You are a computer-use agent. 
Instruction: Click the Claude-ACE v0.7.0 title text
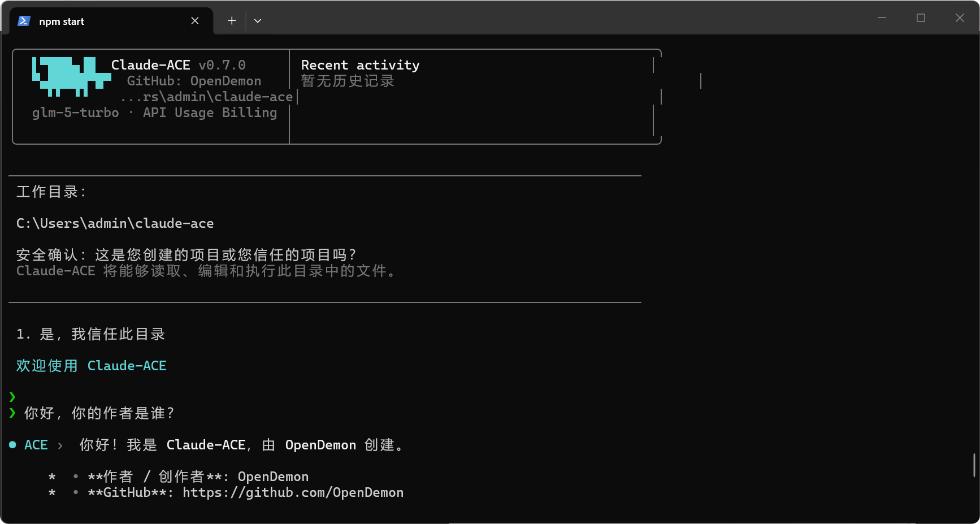[178, 65]
